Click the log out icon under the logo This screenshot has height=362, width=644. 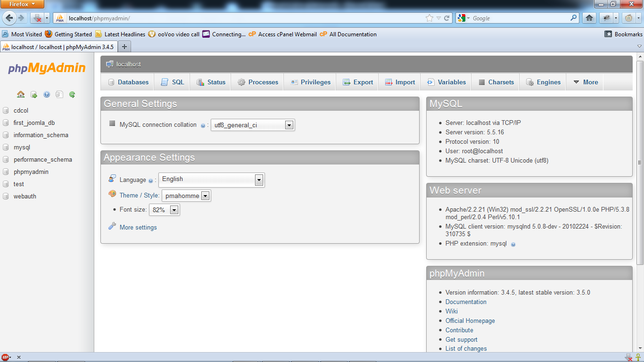click(33, 94)
